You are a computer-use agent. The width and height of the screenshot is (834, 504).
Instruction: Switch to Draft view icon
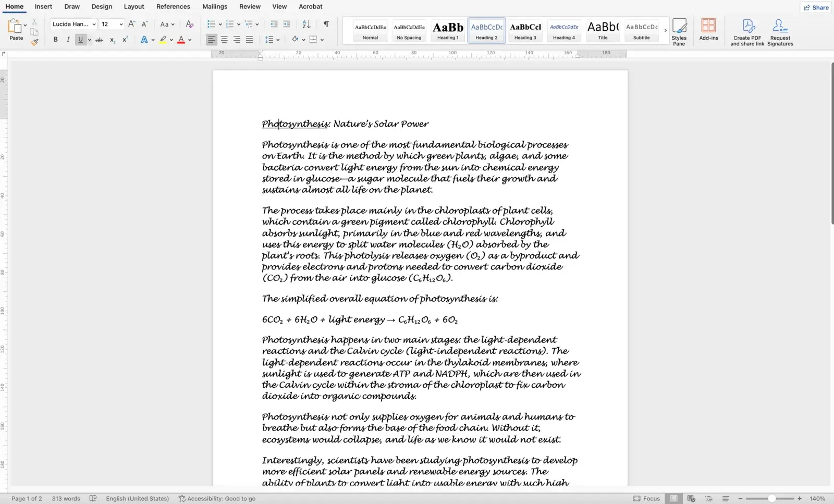click(726, 499)
